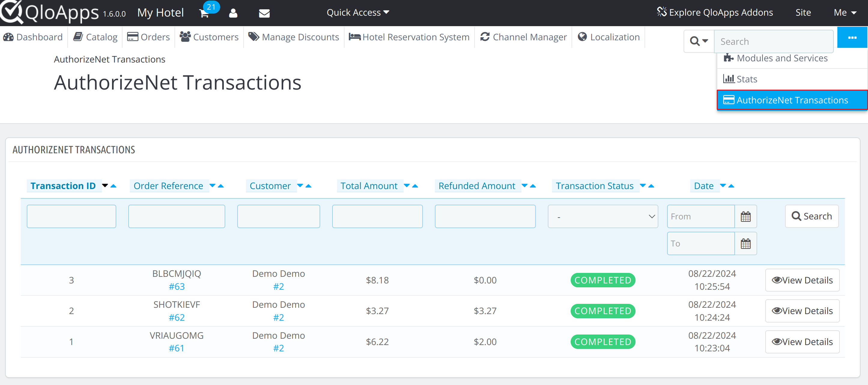Click the $8.18 total amount cell
868x385 pixels.
378,280
